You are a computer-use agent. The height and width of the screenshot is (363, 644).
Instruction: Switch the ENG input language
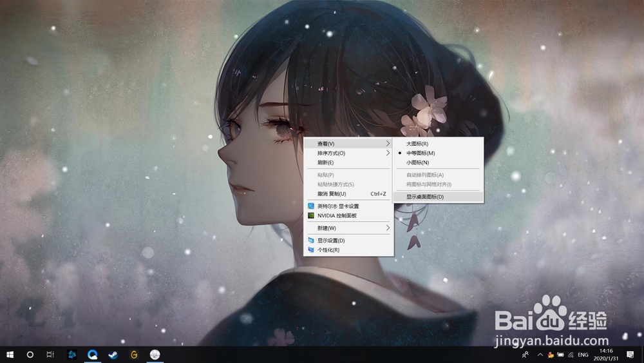583,355
